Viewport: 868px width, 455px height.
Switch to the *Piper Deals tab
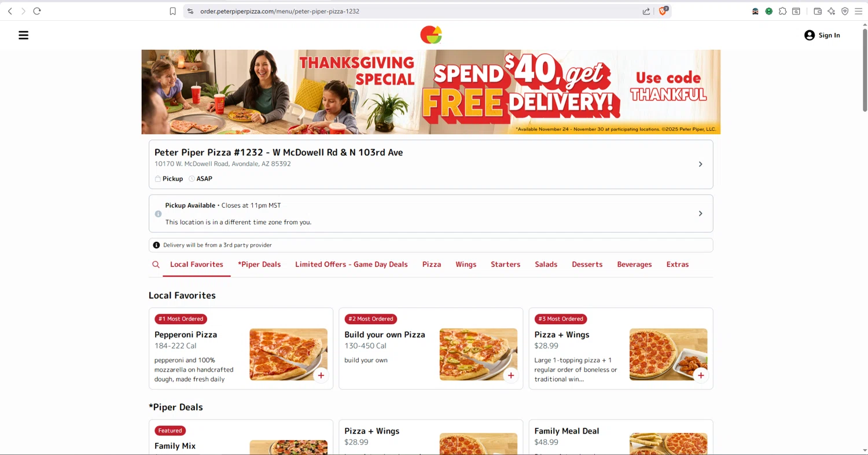point(259,265)
